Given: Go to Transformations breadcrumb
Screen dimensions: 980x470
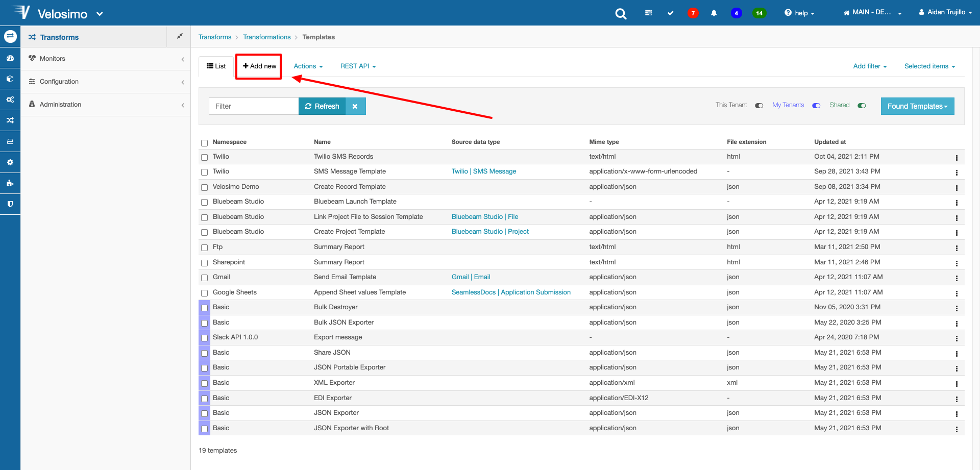Looking at the screenshot, I should (x=266, y=37).
